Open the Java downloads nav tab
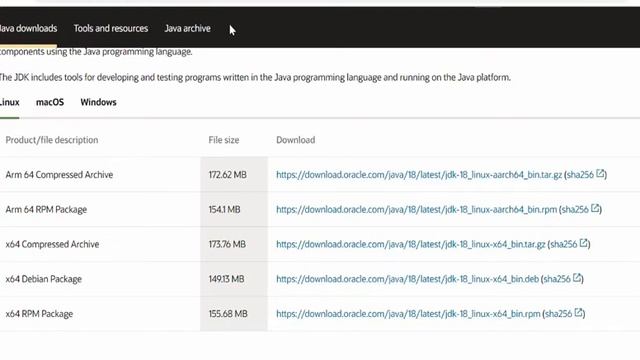This screenshot has width=640, height=360. [28, 28]
